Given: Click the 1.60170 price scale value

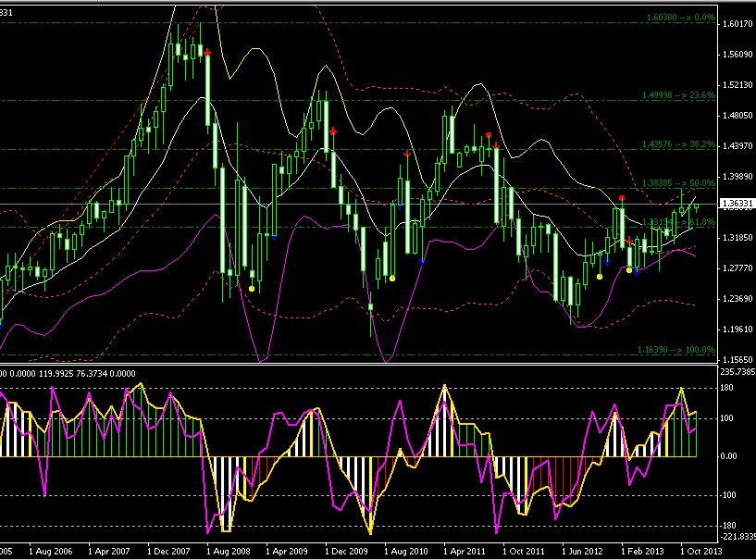Looking at the screenshot, I should (x=737, y=24).
